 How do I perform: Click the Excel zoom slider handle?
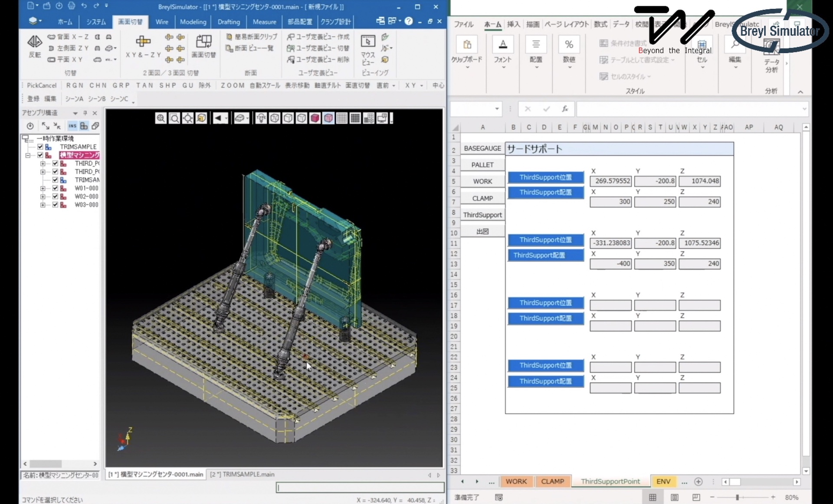(737, 497)
